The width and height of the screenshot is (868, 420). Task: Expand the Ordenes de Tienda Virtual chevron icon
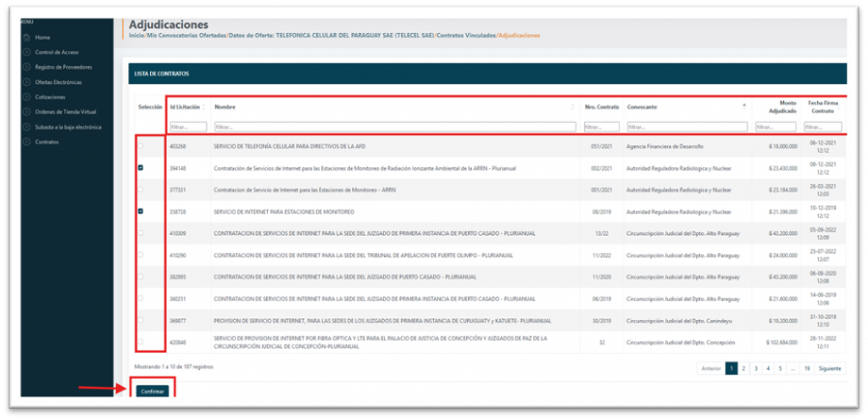(26, 112)
